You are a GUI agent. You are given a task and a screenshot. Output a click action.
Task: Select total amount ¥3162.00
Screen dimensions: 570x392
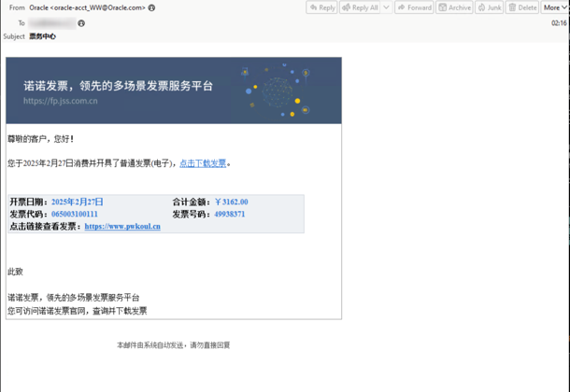click(231, 202)
